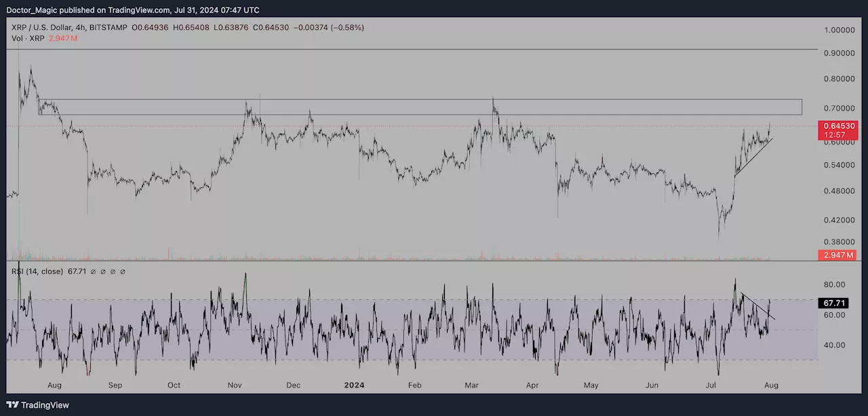Click the Mar label on time axis

point(471,385)
